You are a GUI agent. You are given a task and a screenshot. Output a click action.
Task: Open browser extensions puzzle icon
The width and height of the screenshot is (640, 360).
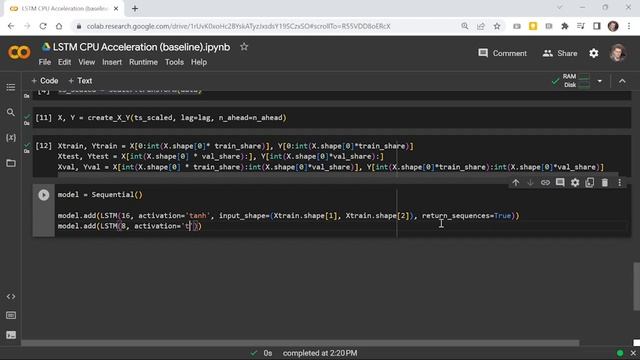[565, 26]
